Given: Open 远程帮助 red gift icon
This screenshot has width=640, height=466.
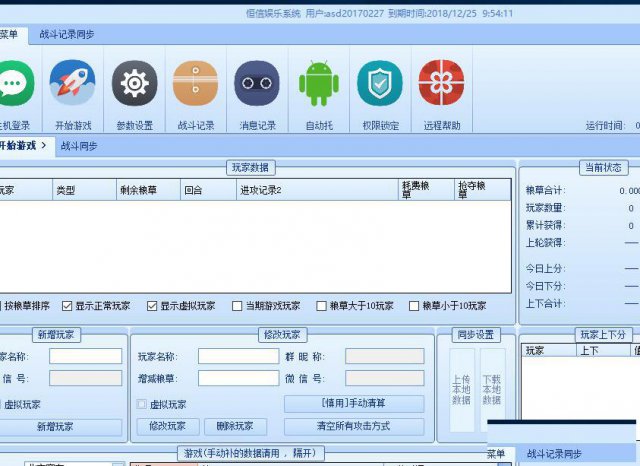Looking at the screenshot, I should [442, 83].
